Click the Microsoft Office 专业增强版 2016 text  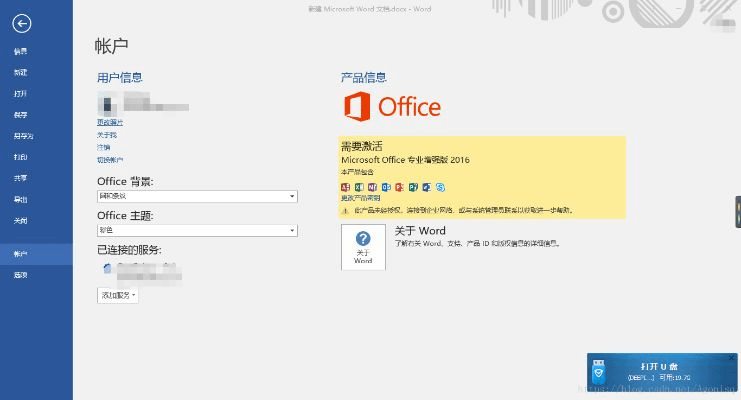pyautogui.click(x=405, y=160)
